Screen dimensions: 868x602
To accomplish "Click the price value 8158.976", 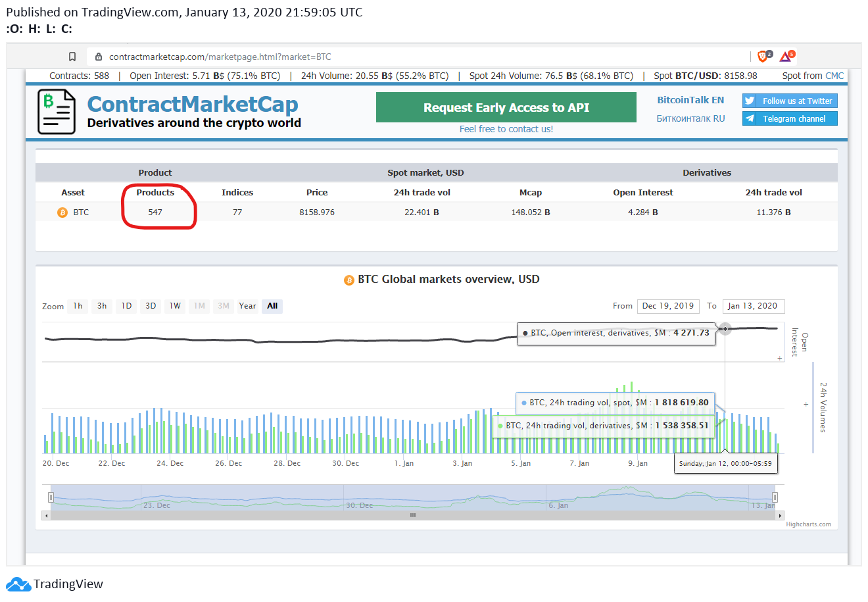I will click(317, 213).
